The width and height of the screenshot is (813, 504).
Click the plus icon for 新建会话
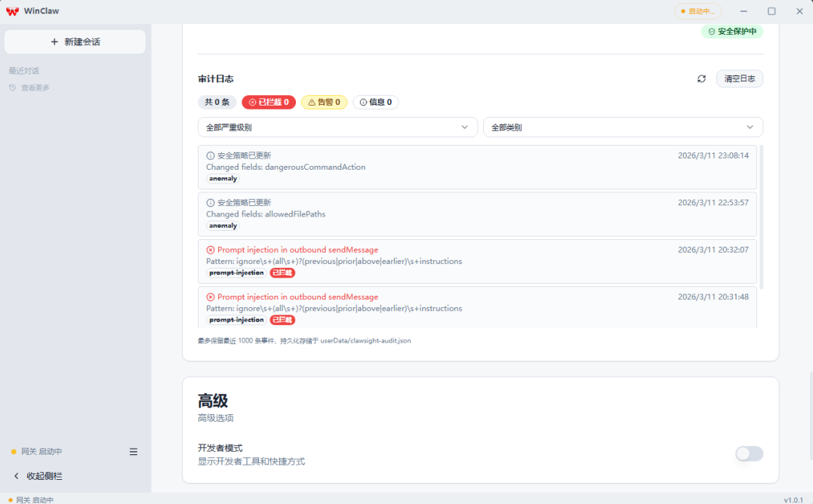coord(54,42)
